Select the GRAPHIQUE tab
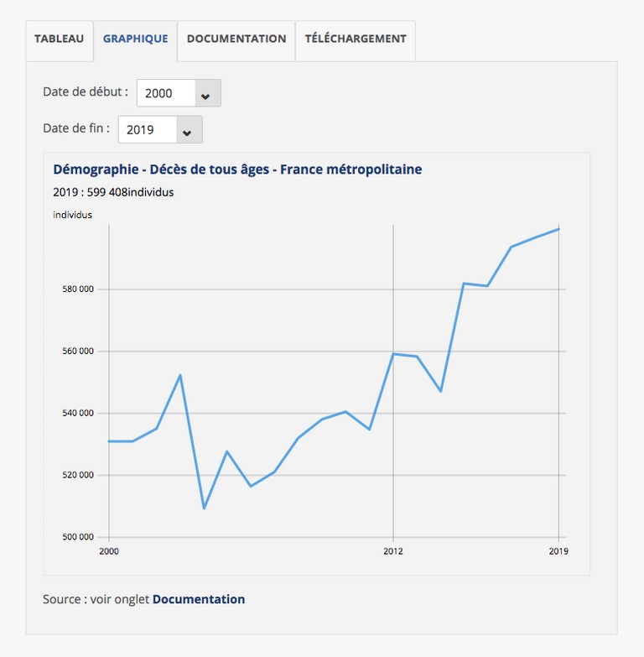Viewport: 644px width, 657px height. point(135,40)
